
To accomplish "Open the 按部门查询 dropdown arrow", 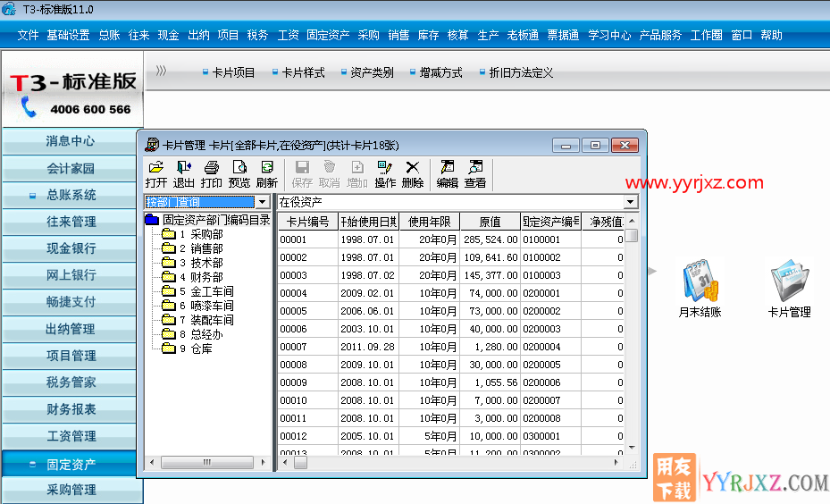I will (x=262, y=202).
